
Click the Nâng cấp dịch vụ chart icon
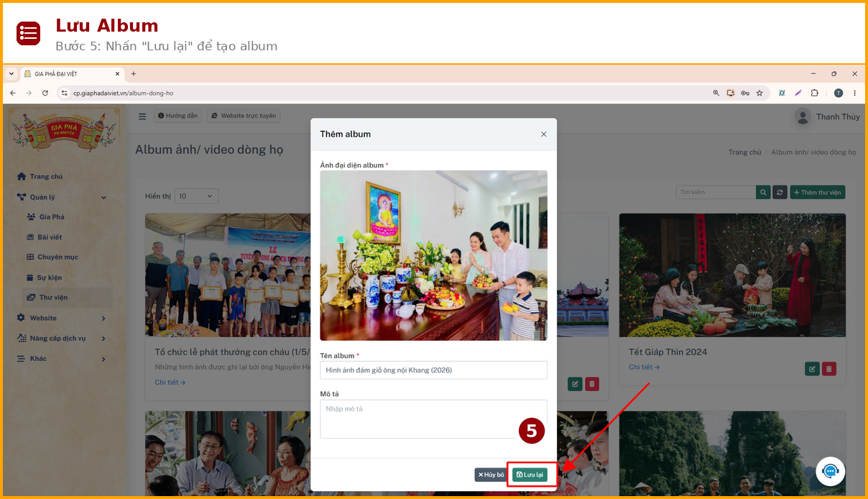[22, 339]
